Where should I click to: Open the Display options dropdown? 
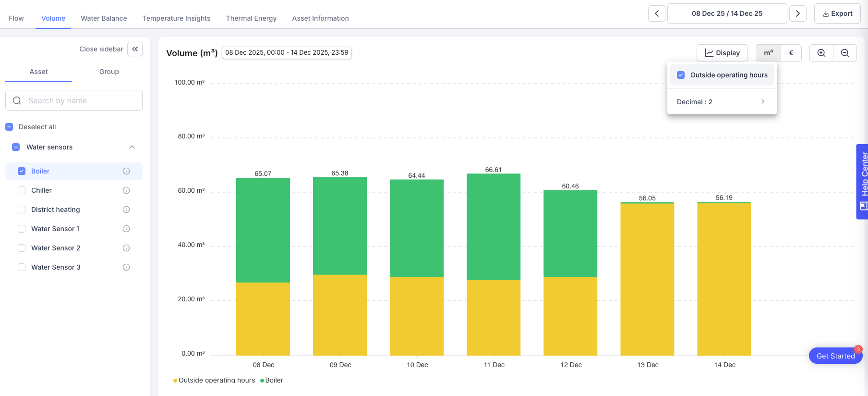(x=722, y=53)
